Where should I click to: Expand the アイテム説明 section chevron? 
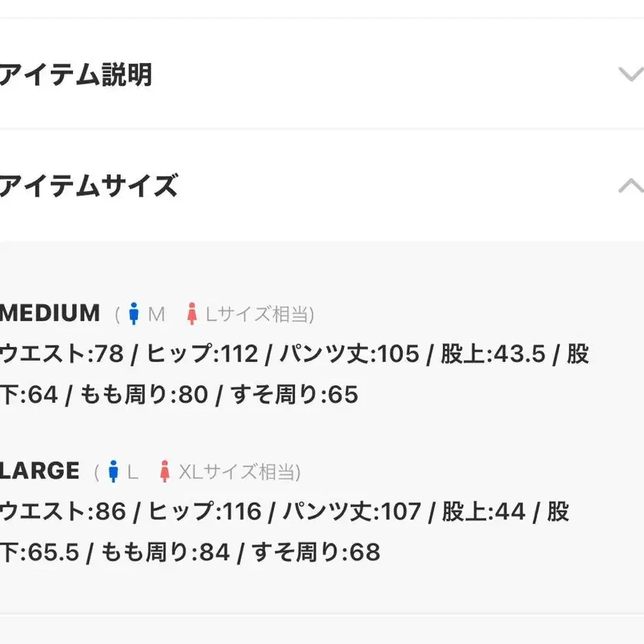pos(631,74)
